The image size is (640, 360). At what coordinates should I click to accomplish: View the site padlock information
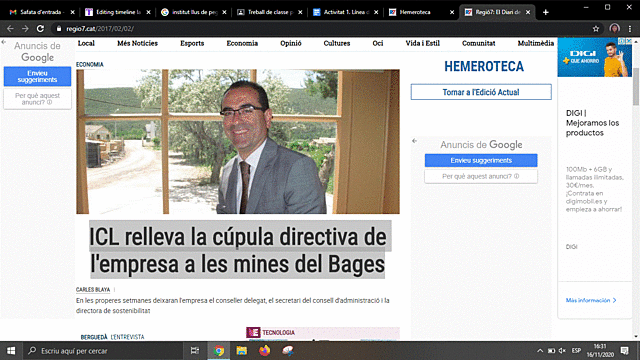pos(59,29)
